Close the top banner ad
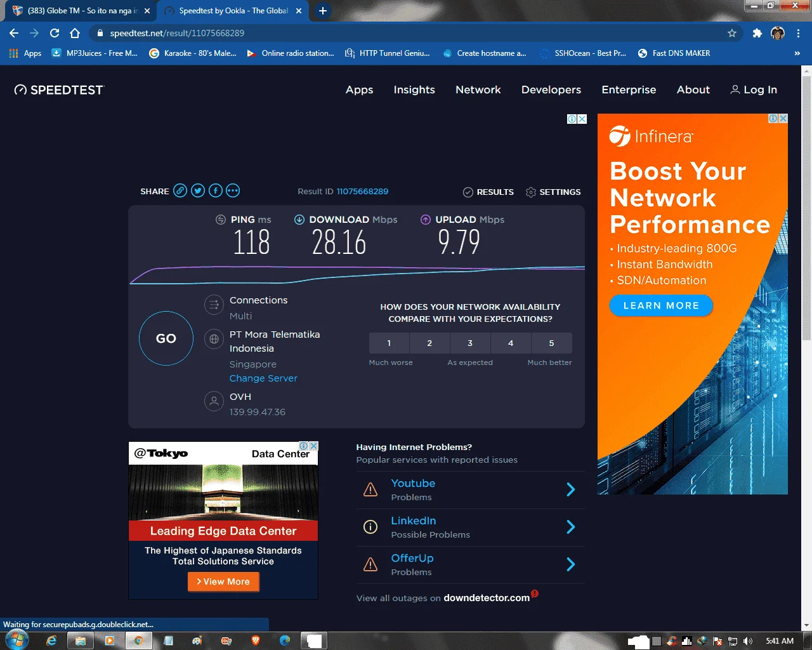Image resolution: width=812 pixels, height=650 pixels. pos(582,119)
